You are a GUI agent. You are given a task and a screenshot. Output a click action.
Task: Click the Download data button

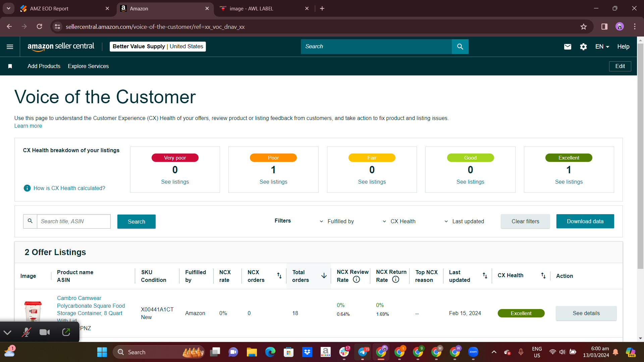click(585, 222)
